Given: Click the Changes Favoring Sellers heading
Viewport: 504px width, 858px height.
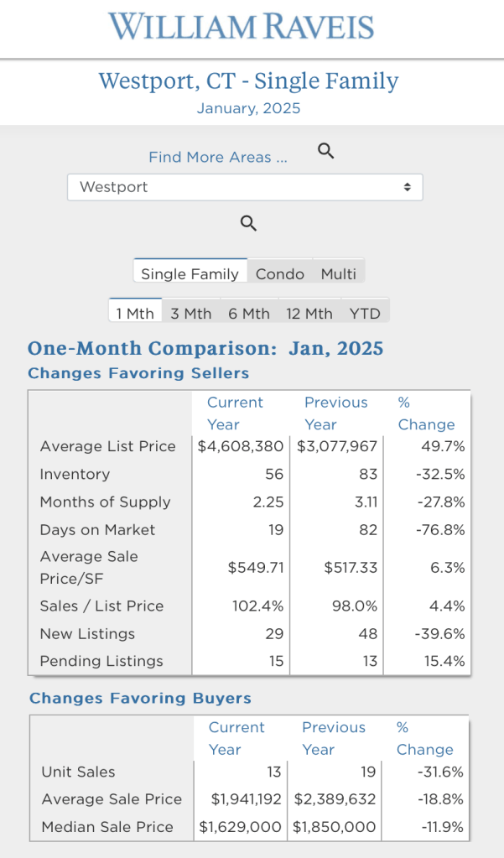Looking at the screenshot, I should click(x=138, y=373).
